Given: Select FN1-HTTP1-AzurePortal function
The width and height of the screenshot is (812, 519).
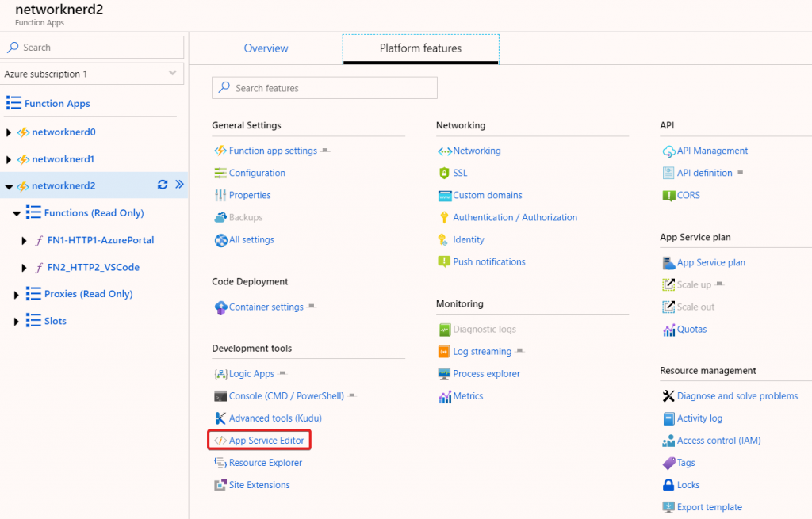Looking at the screenshot, I should 101,240.
